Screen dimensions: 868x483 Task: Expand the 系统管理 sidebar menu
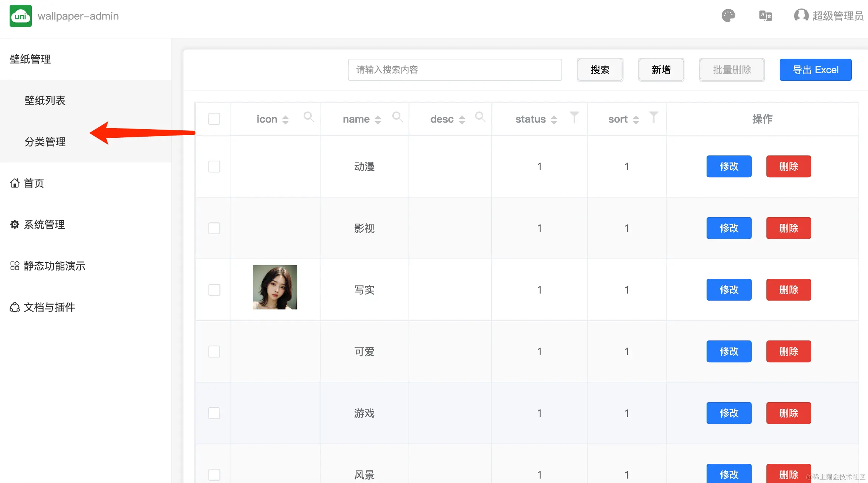pos(44,225)
